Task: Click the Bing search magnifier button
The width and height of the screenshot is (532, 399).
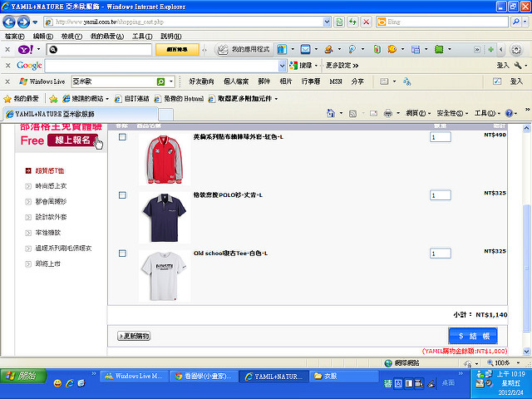Action: (516, 22)
